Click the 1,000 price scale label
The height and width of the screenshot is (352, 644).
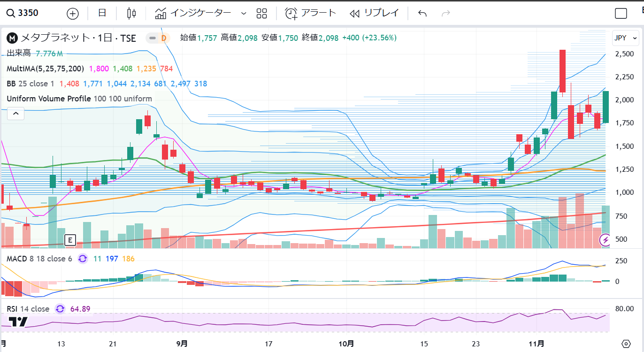tap(625, 192)
